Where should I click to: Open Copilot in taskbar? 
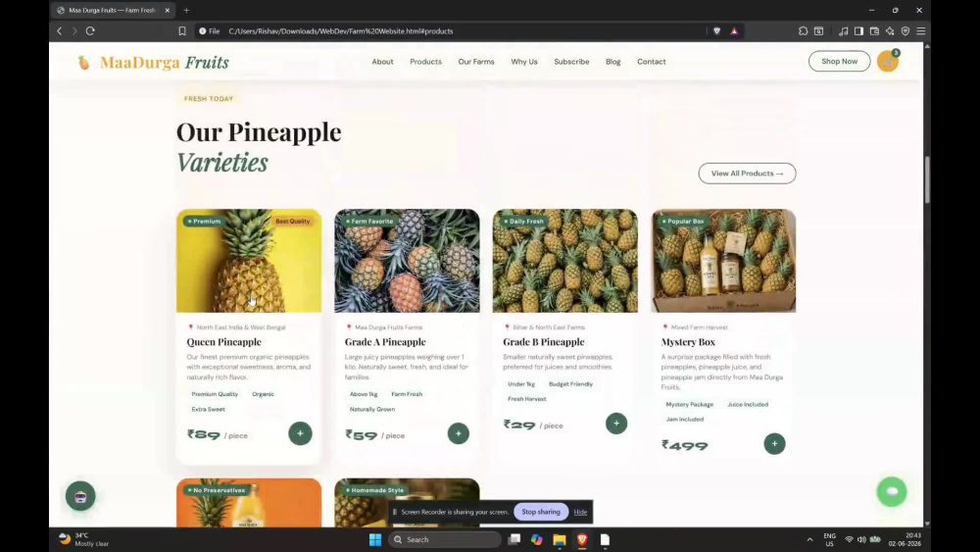536,539
